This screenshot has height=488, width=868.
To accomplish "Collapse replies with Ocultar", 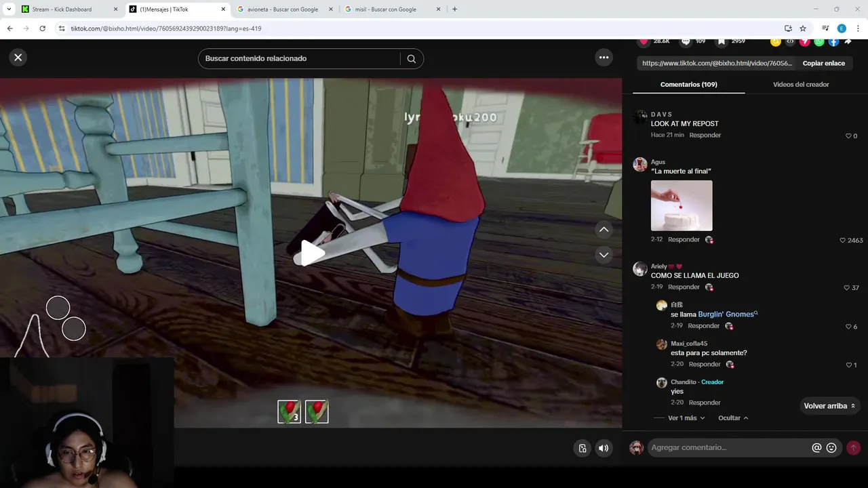I will (733, 418).
